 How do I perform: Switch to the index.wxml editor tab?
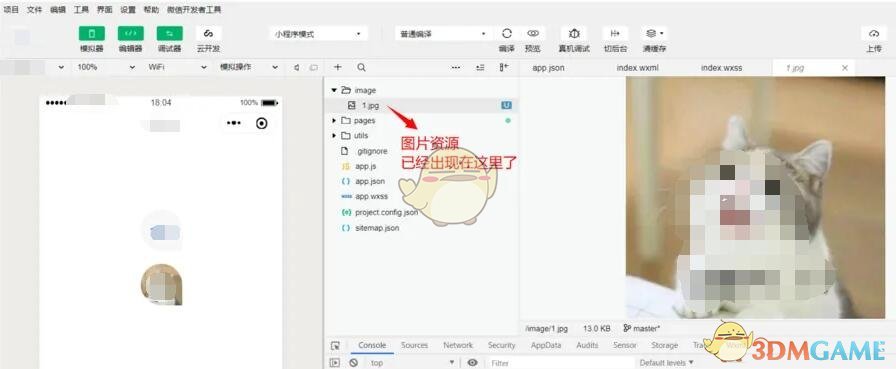coord(638,68)
